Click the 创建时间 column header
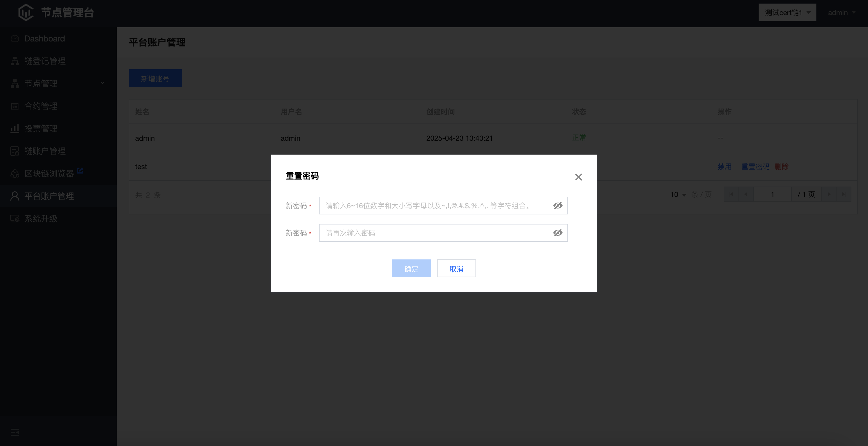 point(441,112)
